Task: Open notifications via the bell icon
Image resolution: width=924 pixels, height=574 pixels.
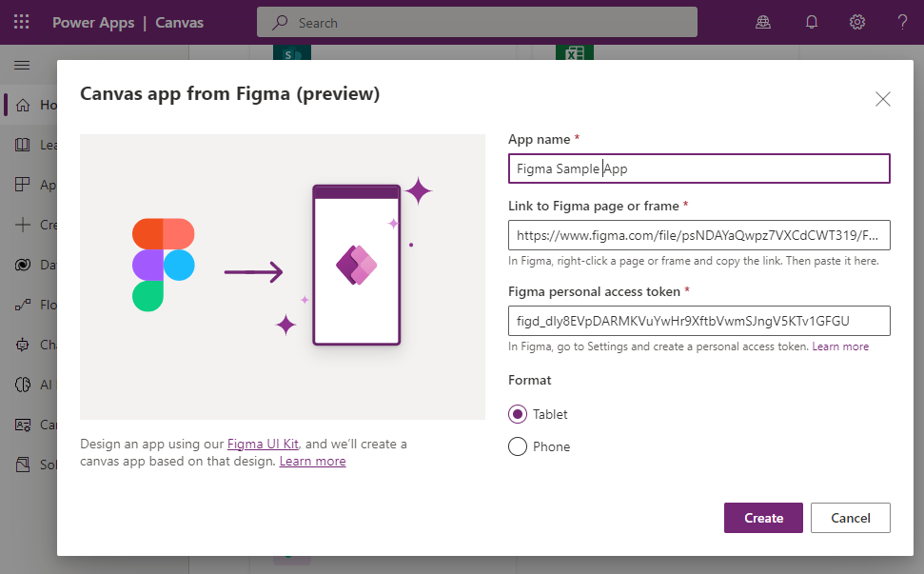Action: click(811, 21)
